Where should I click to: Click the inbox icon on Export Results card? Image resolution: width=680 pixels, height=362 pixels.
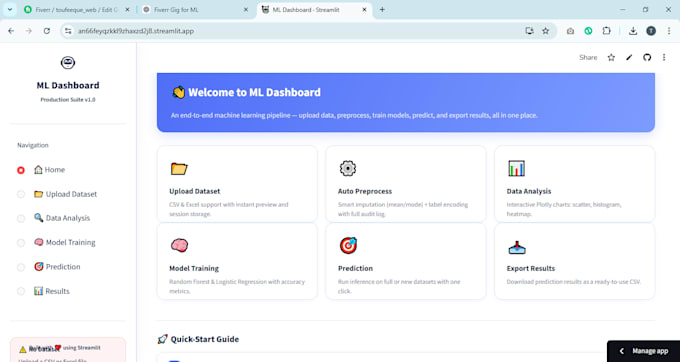[517, 248]
